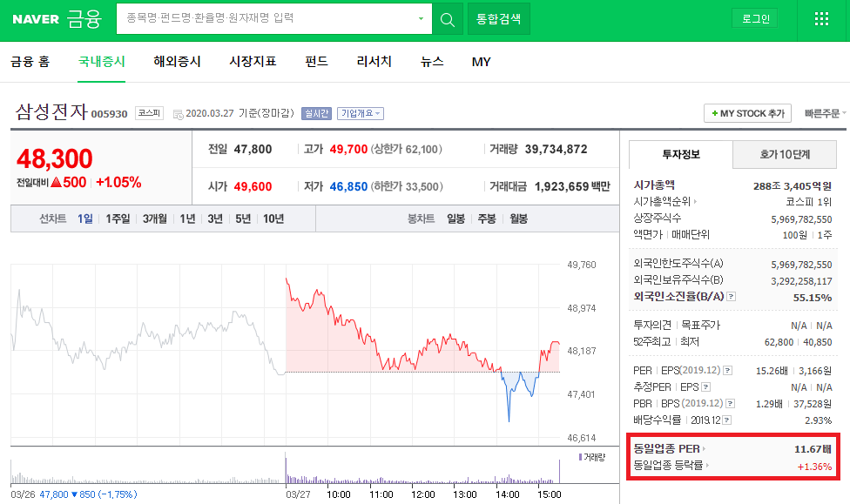The height and width of the screenshot is (504, 850).
Task: Open the 펀드 menu
Action: (x=317, y=62)
